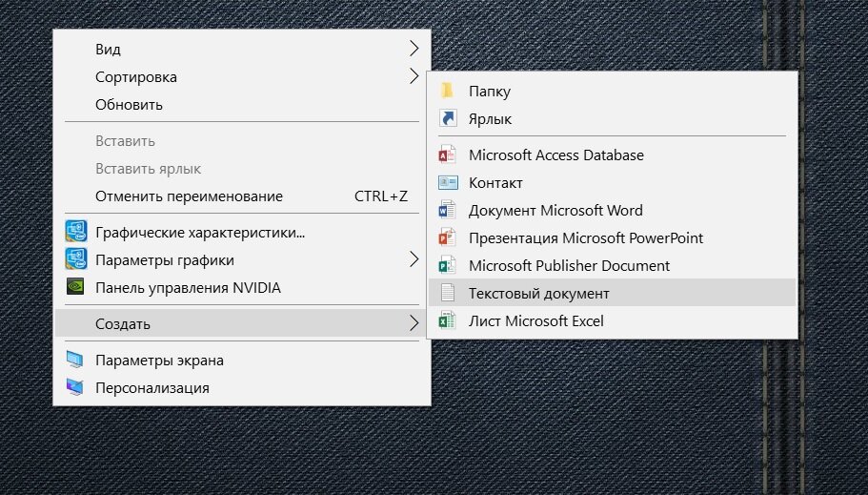868x495 pixels.
Task: Click the PowerPoint presentation icon
Action: pos(448,237)
